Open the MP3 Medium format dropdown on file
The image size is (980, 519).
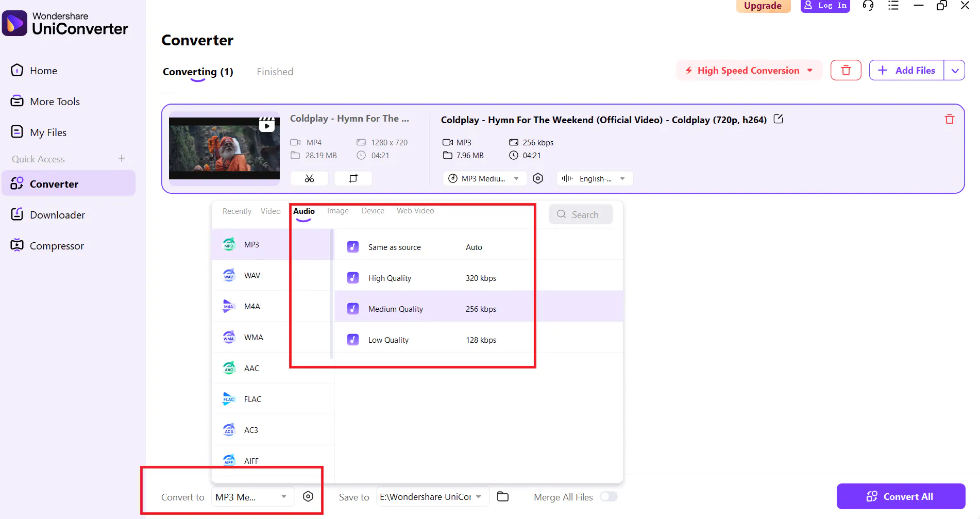point(484,178)
